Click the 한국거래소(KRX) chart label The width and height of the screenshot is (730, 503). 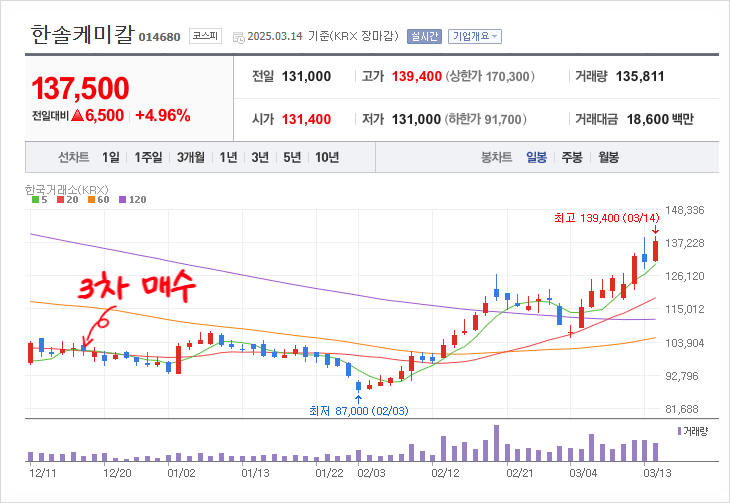click(66, 190)
